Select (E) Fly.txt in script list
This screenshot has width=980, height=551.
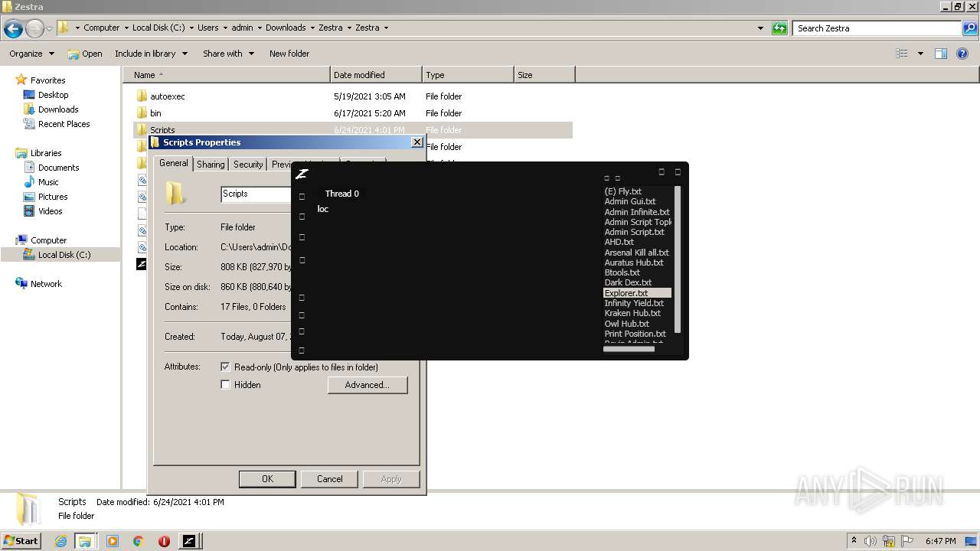pyautogui.click(x=622, y=191)
